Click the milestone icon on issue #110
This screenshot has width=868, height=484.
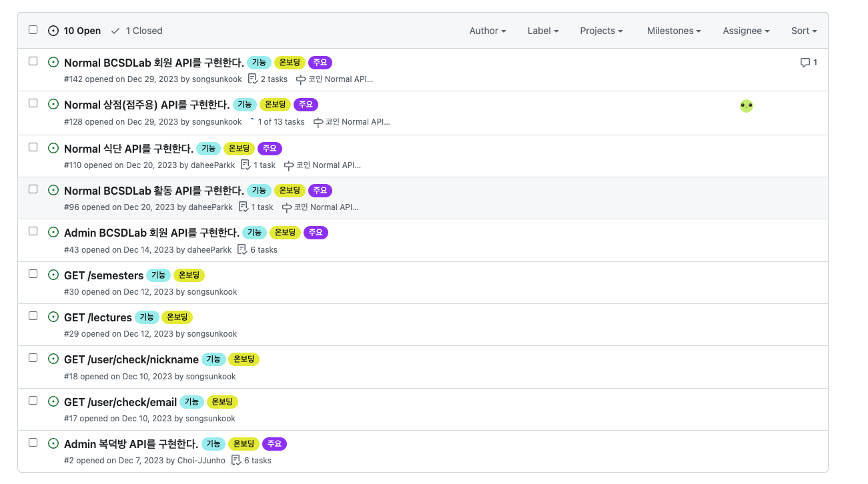[289, 165]
